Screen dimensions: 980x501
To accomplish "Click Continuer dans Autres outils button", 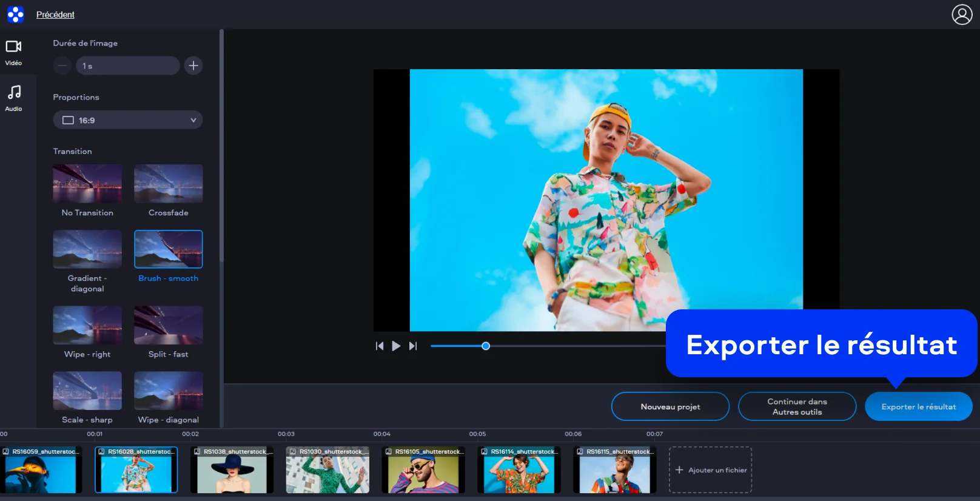I will [x=797, y=407].
